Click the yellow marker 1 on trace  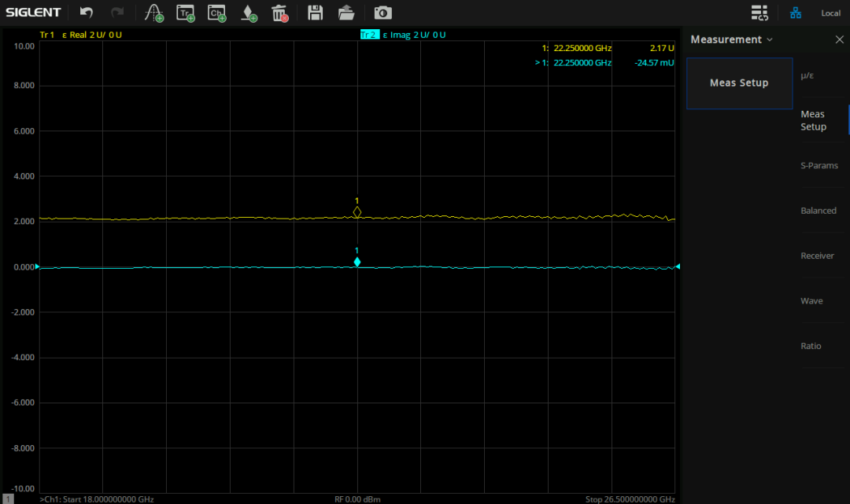click(x=357, y=212)
